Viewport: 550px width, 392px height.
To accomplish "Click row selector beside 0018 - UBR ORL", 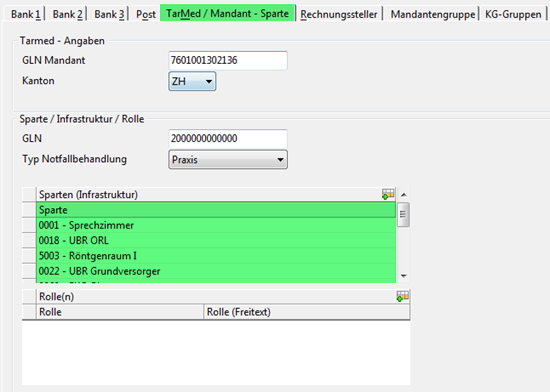I will coord(29,241).
